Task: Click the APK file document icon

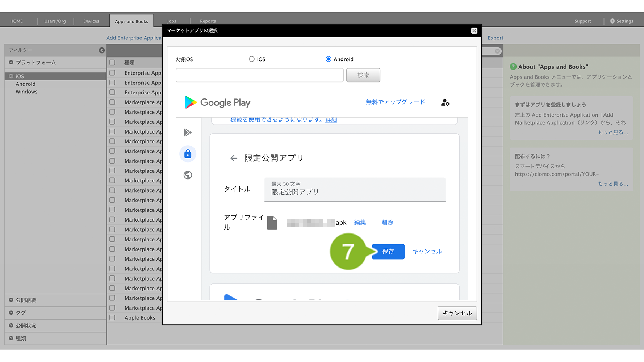Action: pyautogui.click(x=272, y=223)
